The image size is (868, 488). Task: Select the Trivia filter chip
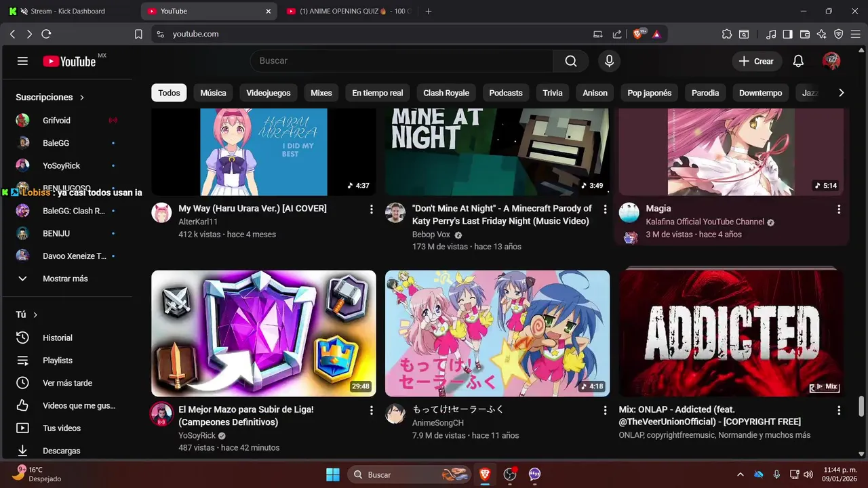click(x=553, y=93)
